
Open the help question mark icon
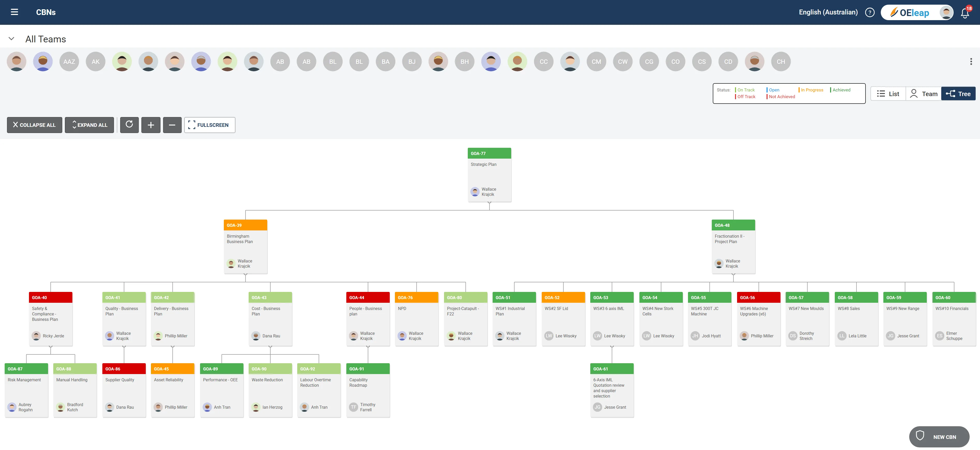[870, 13]
